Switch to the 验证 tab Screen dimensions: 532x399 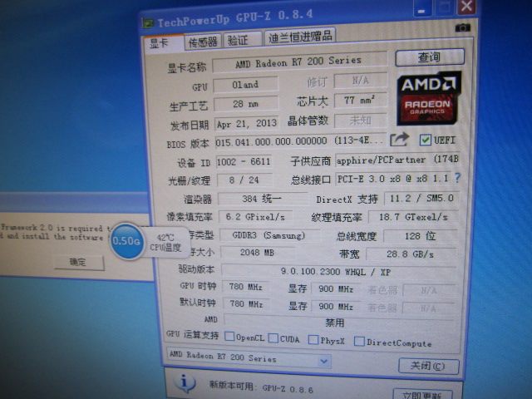coord(242,39)
